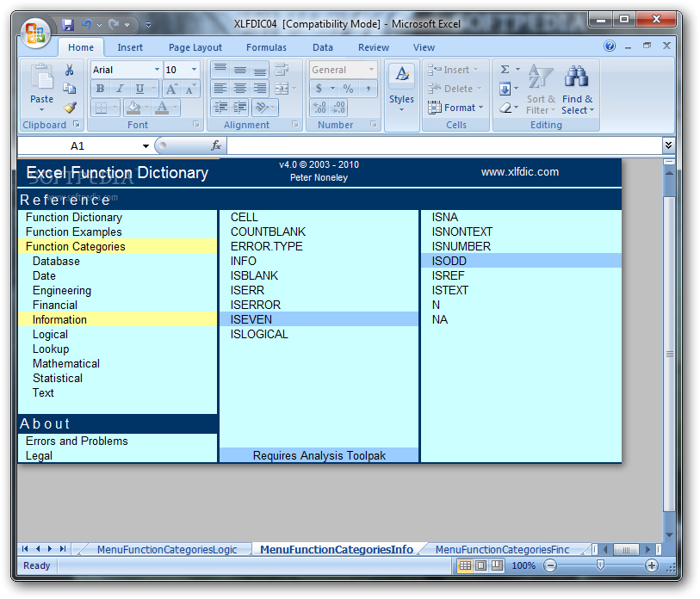Open the Formulas tab
Screen dimensions: 700x599
pyautogui.click(x=267, y=47)
